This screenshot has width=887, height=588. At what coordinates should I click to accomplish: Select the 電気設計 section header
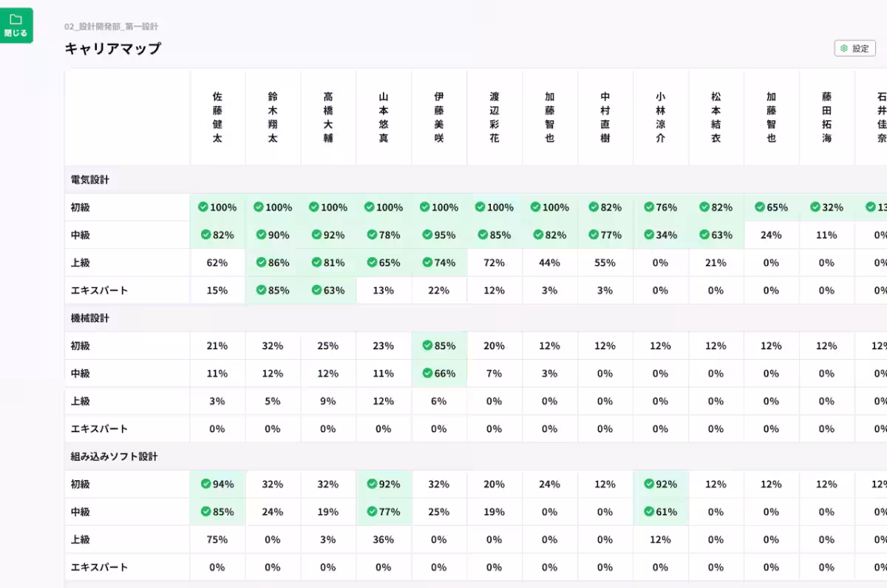[x=90, y=180]
